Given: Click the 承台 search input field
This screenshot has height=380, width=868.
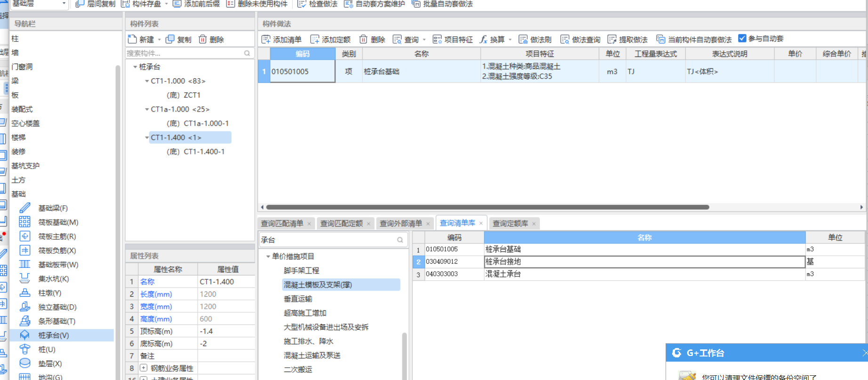Looking at the screenshot, I should click(x=332, y=240).
